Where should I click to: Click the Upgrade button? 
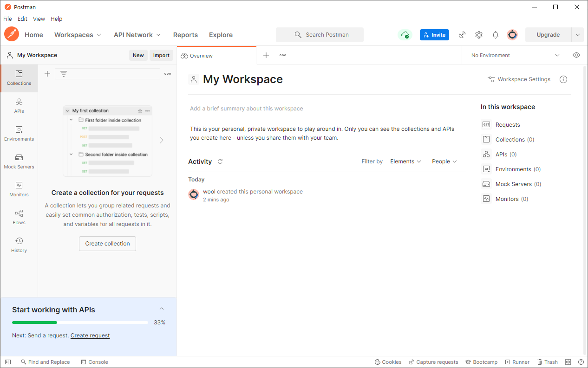click(x=548, y=35)
